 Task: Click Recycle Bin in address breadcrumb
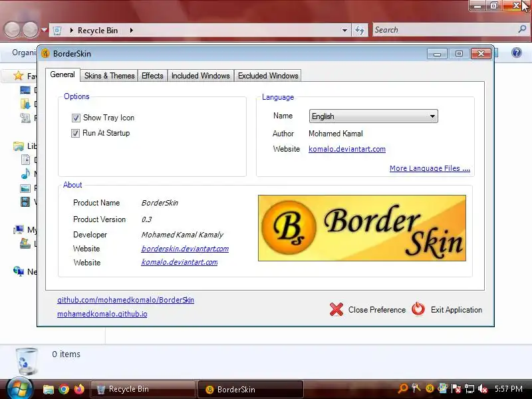click(98, 30)
